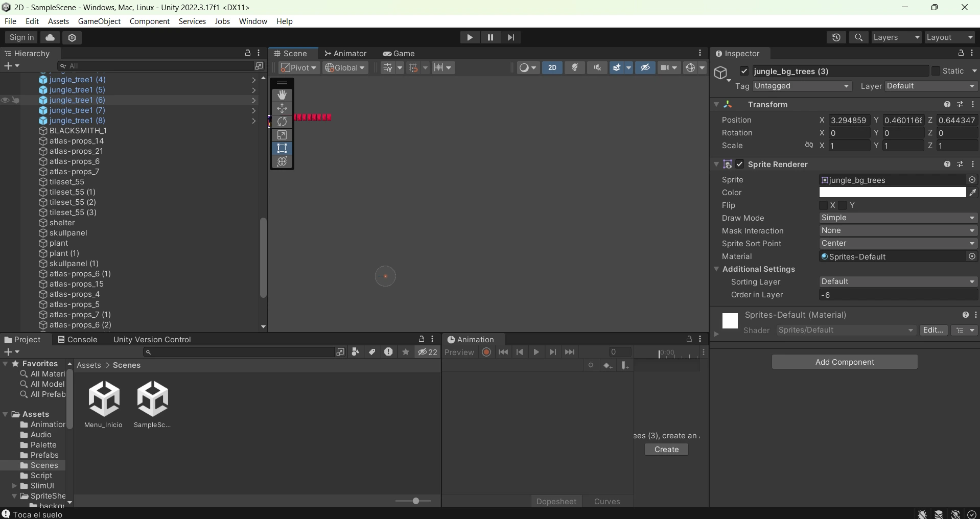
Task: Click the Add Component button
Action: pos(845,362)
